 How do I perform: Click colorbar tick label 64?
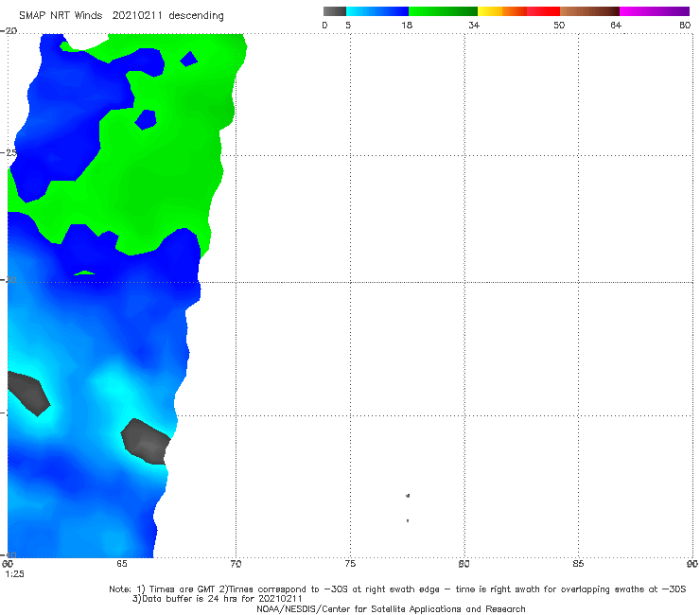click(x=616, y=25)
